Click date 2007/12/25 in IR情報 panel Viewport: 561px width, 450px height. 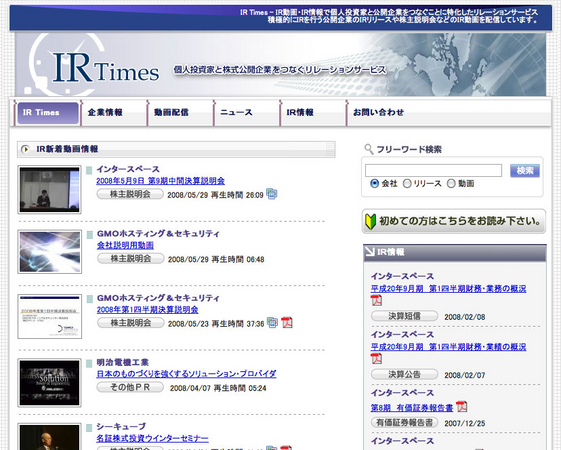[x=465, y=423]
